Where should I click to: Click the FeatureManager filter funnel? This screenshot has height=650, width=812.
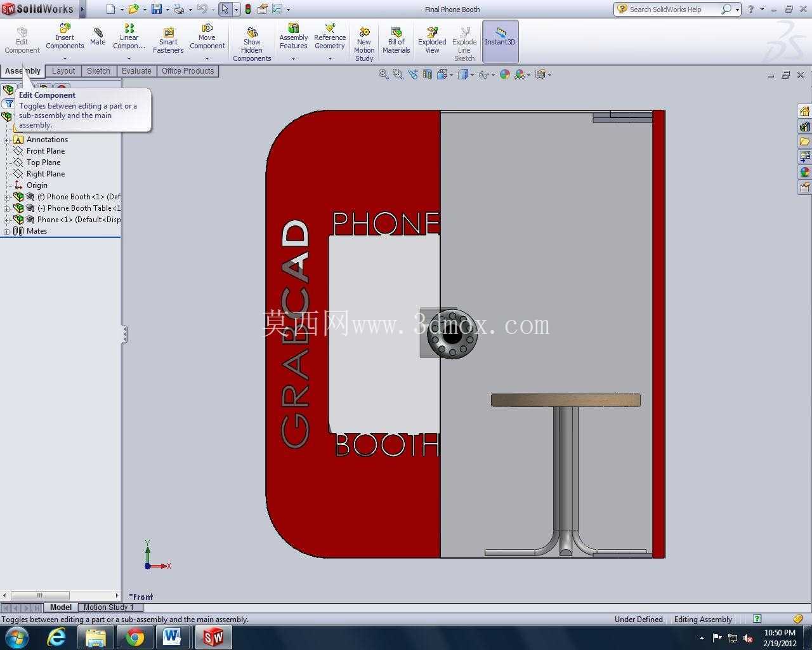[x=9, y=103]
